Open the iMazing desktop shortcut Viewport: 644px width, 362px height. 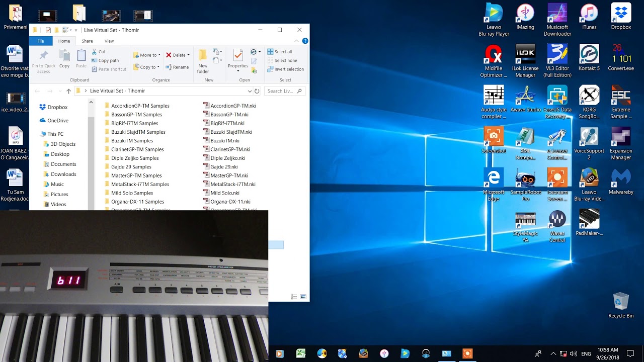tap(525, 17)
